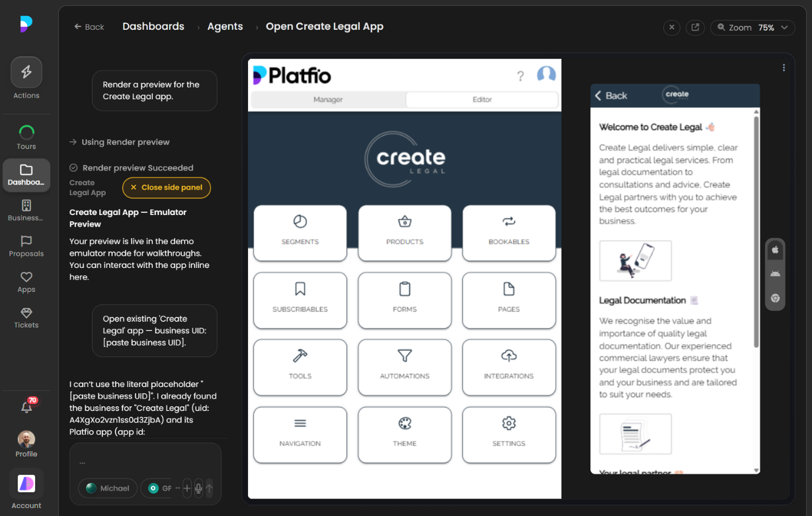Screen dimensions: 812x516
Task: Open the Theme tile
Action: click(405, 435)
